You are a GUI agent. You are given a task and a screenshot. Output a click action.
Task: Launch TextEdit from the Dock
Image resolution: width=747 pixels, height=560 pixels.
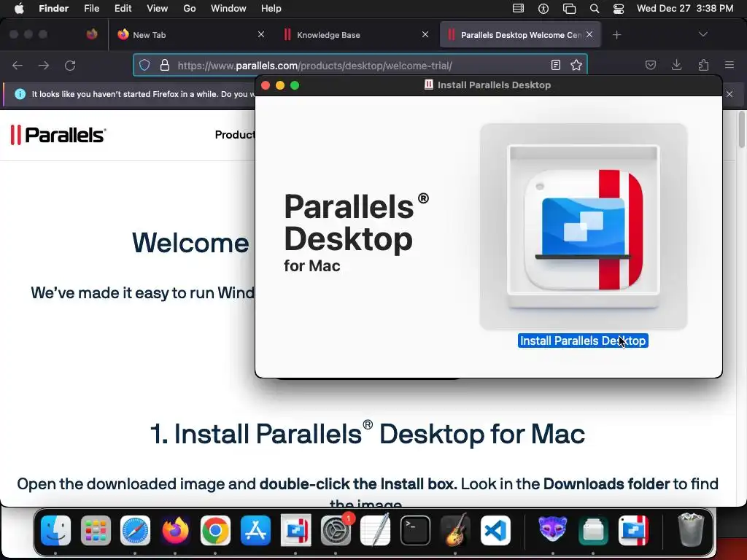click(x=376, y=530)
